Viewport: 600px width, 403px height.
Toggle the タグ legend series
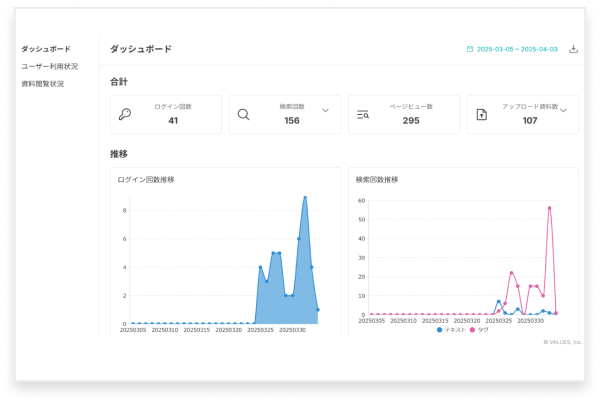tap(479, 330)
